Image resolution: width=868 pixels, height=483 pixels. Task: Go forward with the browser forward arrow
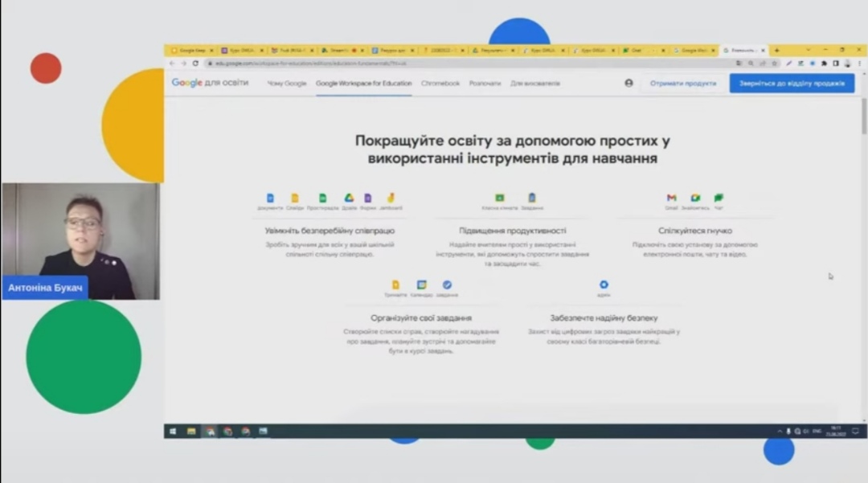tap(184, 63)
